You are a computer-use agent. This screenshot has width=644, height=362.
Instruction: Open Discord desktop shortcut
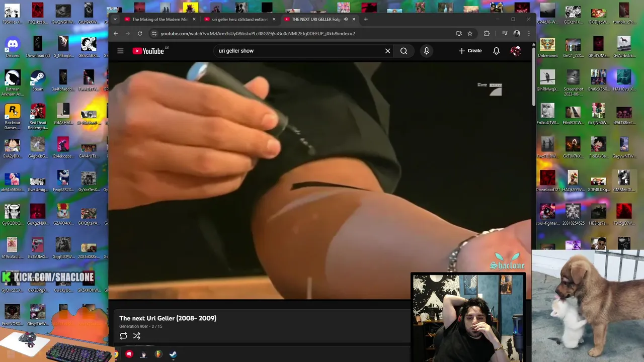pyautogui.click(x=13, y=48)
